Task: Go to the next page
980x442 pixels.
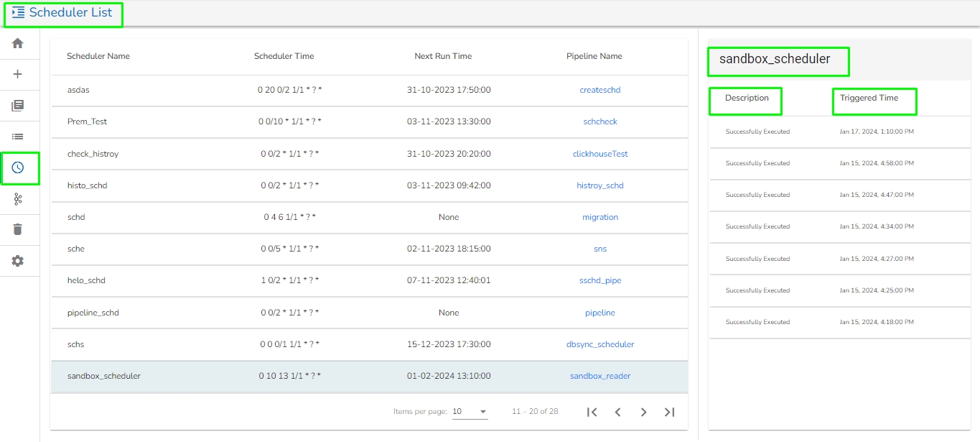Action: tap(643, 412)
